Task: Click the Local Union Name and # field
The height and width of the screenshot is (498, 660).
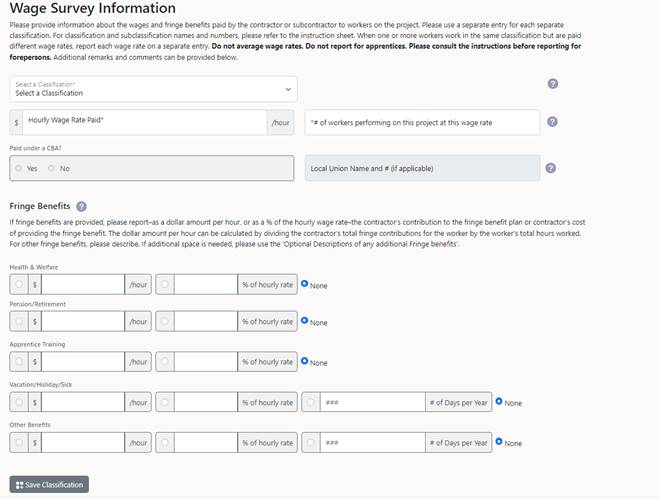Action: [x=422, y=168]
